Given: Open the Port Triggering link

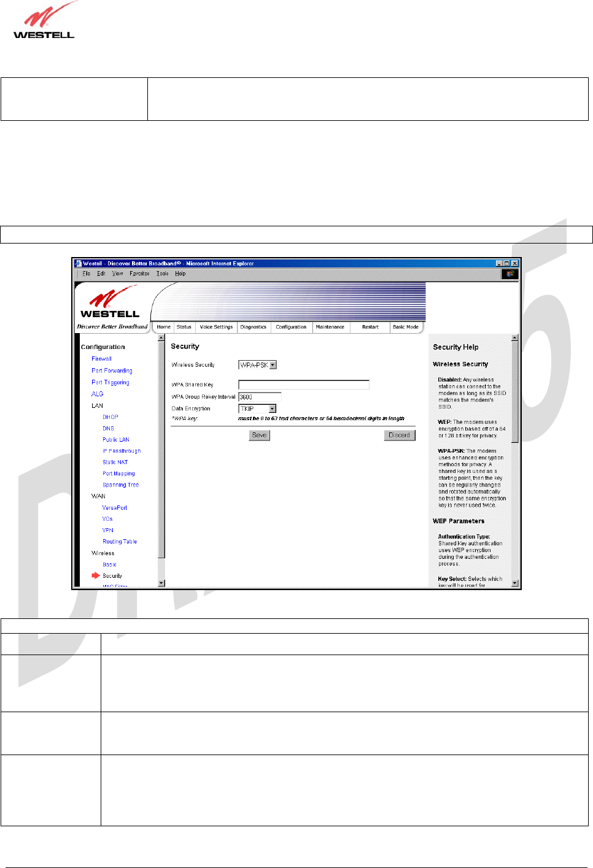Looking at the screenshot, I should pyautogui.click(x=110, y=382).
